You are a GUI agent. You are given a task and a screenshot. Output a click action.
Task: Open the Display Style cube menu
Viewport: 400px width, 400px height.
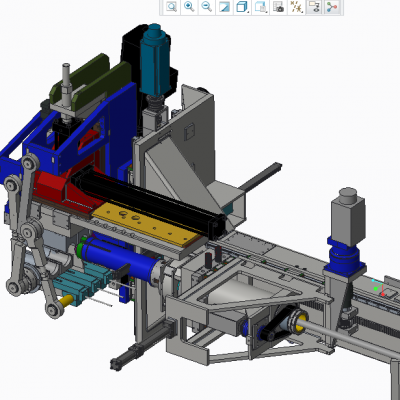coord(242,7)
